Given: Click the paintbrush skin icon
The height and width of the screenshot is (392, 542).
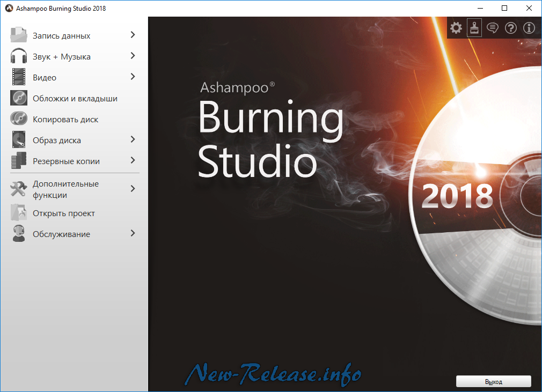Looking at the screenshot, I should point(474,28).
